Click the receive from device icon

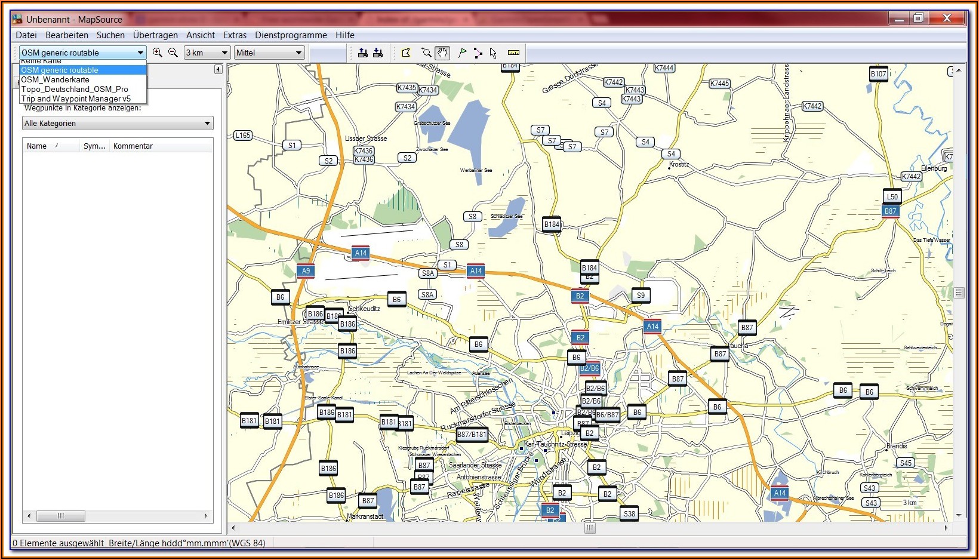pyautogui.click(x=378, y=53)
